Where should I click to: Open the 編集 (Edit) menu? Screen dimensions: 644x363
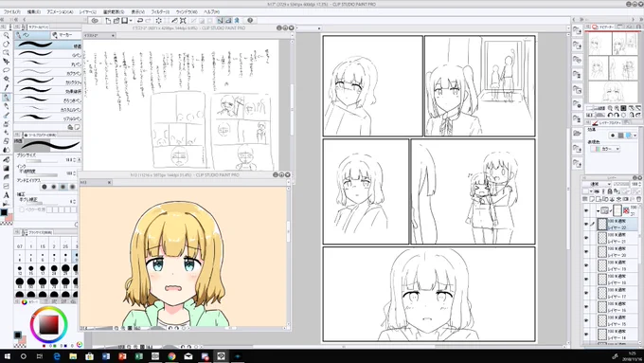(34, 12)
